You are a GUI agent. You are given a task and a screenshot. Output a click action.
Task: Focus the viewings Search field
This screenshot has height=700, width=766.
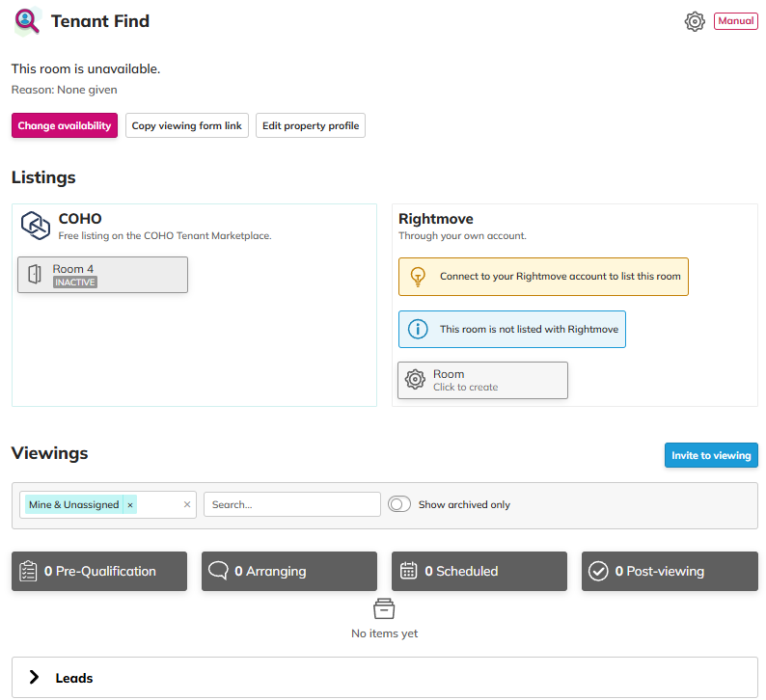click(292, 504)
